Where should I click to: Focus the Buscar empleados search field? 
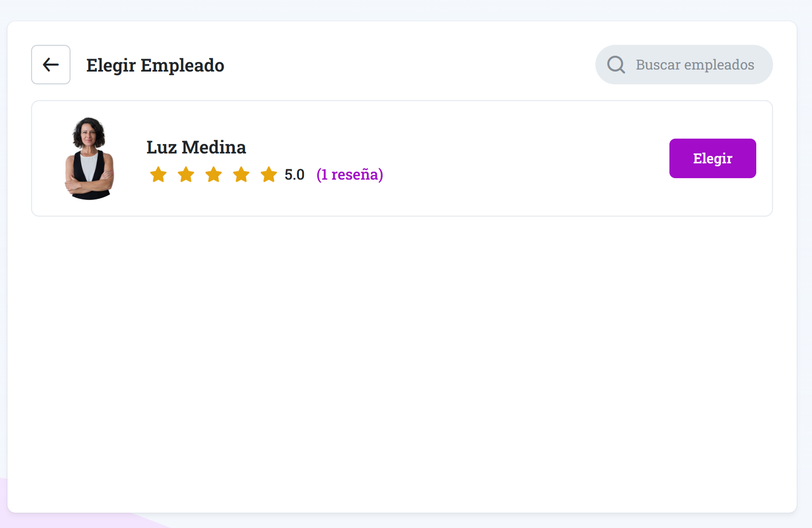click(694, 65)
